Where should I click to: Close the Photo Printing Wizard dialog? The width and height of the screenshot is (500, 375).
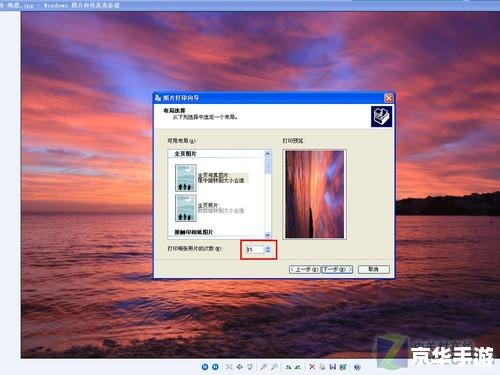tap(389, 98)
